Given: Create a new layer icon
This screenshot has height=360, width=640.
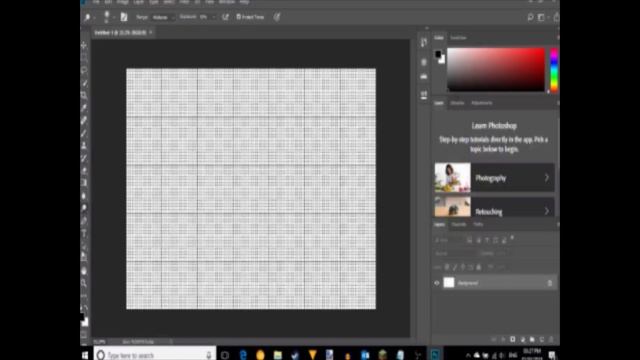Looking at the screenshot, I should [x=542, y=339].
